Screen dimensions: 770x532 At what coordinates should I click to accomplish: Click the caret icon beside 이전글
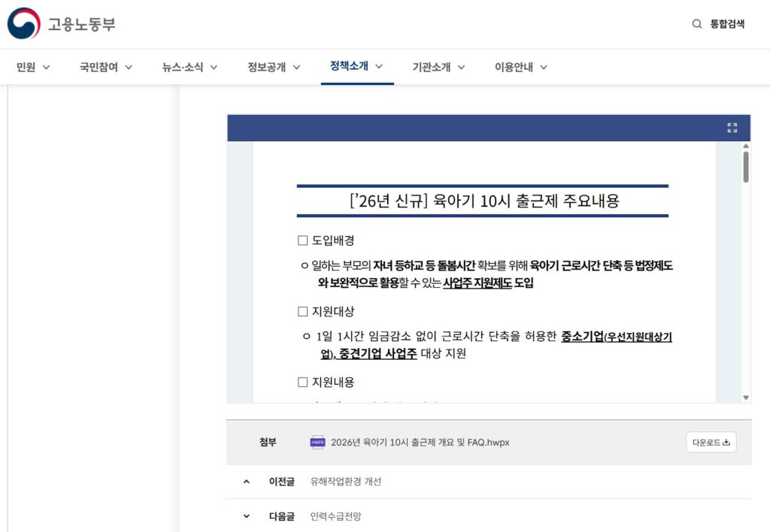pyautogui.click(x=245, y=482)
